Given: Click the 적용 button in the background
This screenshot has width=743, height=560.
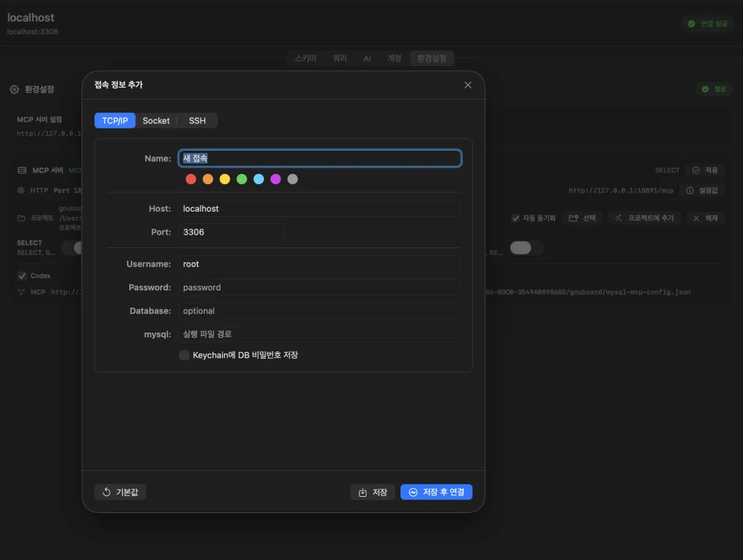Looking at the screenshot, I should point(705,171).
